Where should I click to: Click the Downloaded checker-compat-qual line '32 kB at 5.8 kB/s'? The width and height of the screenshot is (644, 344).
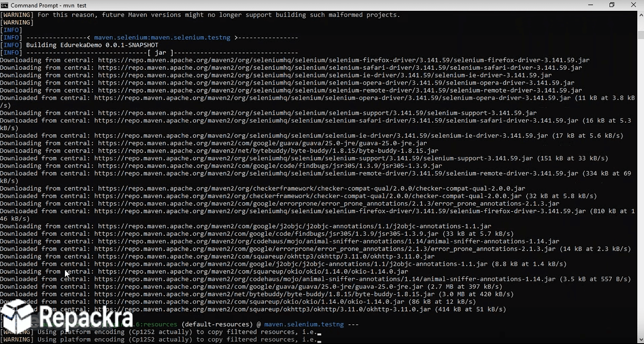tap(299, 196)
